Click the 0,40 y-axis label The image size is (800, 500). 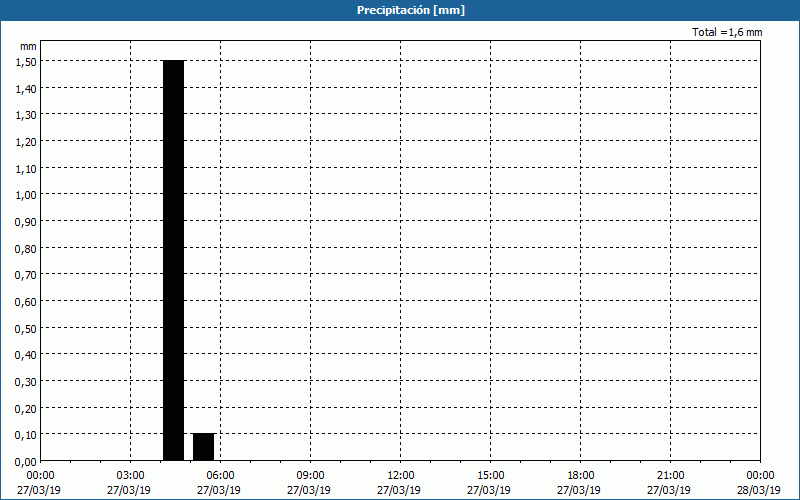(x=26, y=355)
